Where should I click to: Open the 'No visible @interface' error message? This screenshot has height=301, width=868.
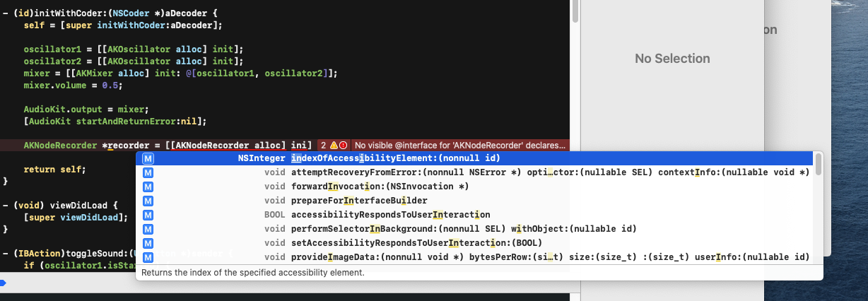(x=460, y=145)
